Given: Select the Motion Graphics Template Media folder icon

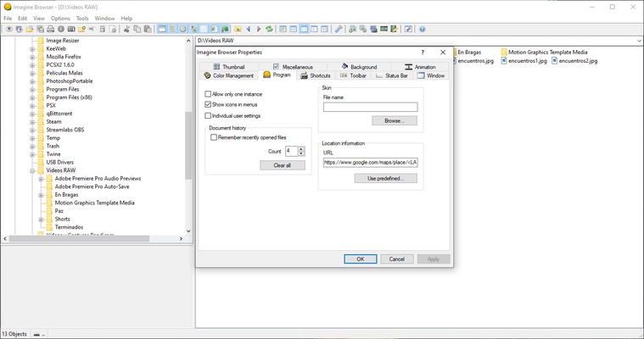Looking at the screenshot, I should click(x=504, y=52).
